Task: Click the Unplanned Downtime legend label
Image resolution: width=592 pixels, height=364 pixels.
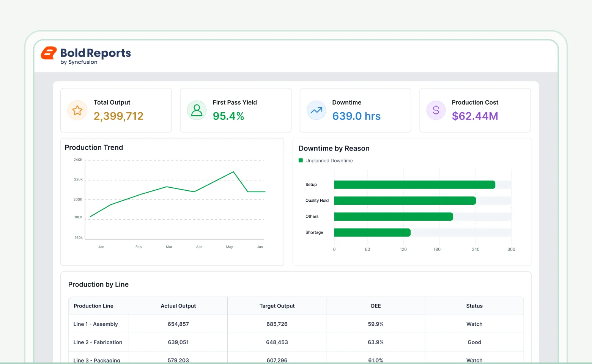Action: [x=329, y=161]
